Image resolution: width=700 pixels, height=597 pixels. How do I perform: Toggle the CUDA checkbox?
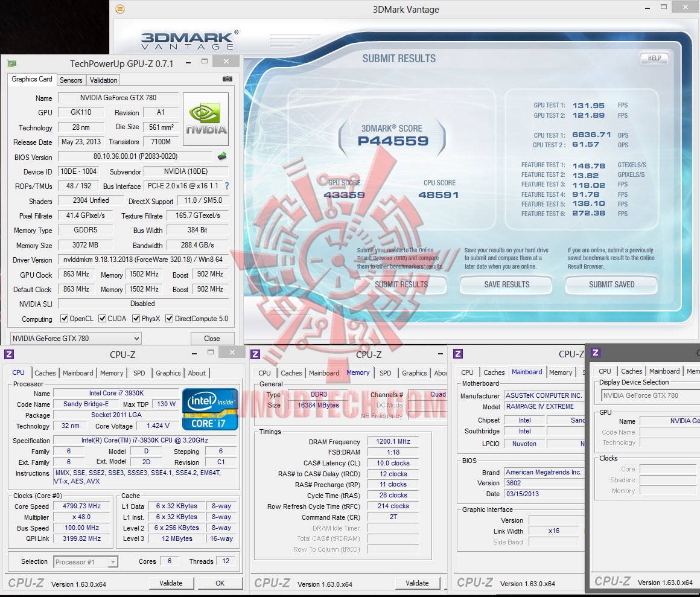pos(102,318)
